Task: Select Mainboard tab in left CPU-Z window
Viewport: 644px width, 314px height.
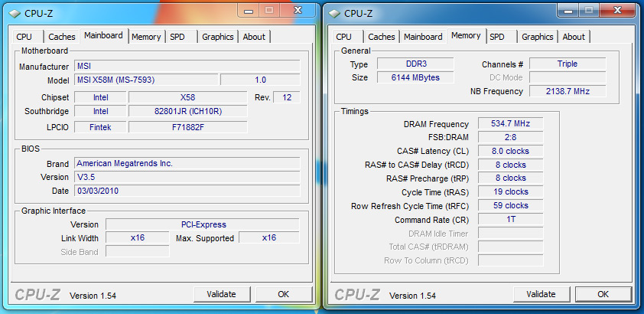Action: coord(103,35)
